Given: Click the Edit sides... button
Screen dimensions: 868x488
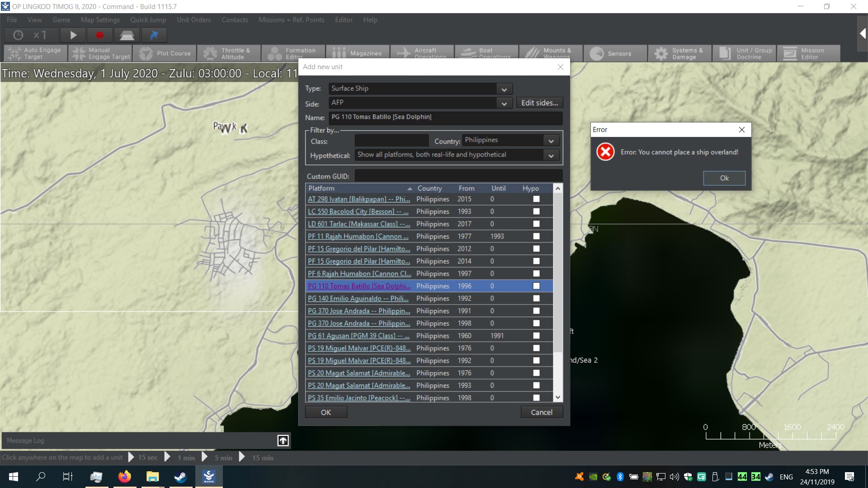Looking at the screenshot, I should tap(539, 103).
